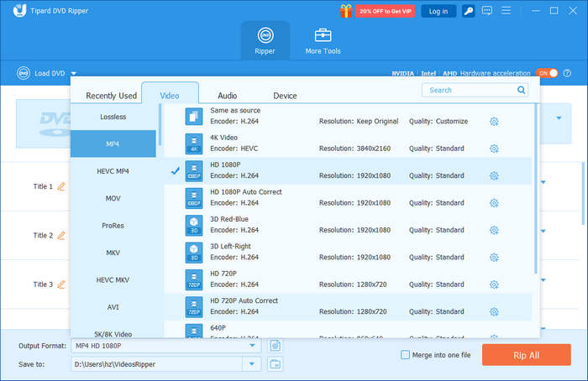Image resolution: width=588 pixels, height=381 pixels.
Task: Choose the Same as source preset icon
Action: [x=194, y=116]
